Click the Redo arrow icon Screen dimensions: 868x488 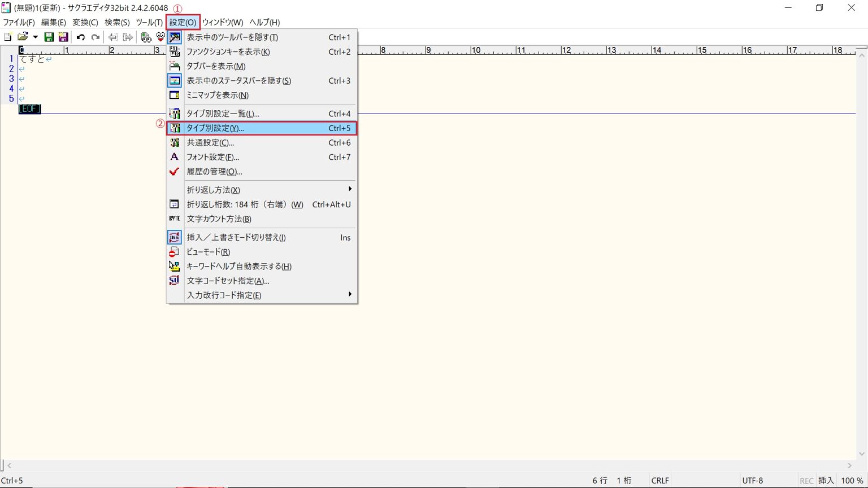click(x=96, y=37)
